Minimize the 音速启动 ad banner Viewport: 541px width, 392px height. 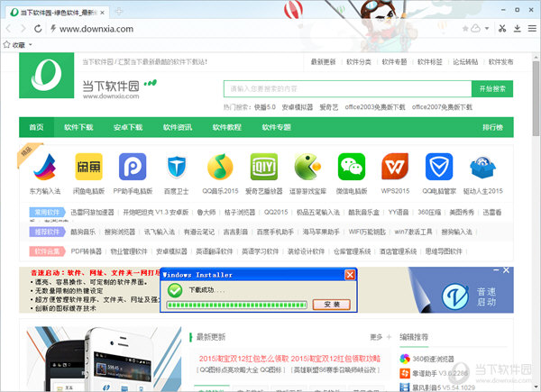496,270
